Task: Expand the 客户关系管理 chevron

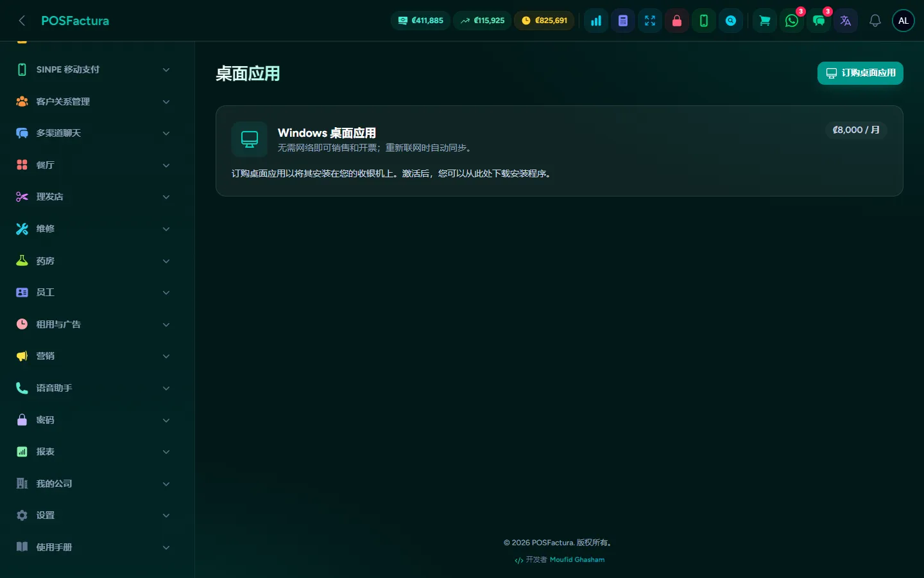Action: tap(166, 101)
